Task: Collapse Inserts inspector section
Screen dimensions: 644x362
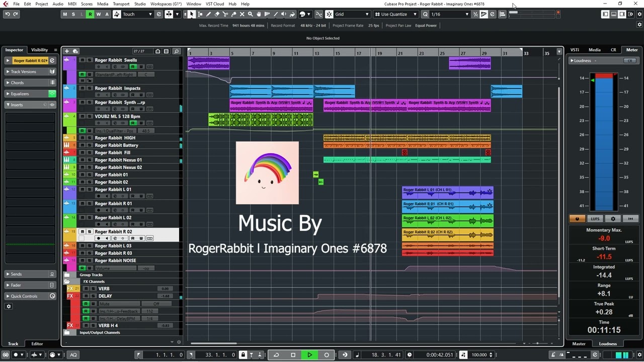Action: point(30,105)
